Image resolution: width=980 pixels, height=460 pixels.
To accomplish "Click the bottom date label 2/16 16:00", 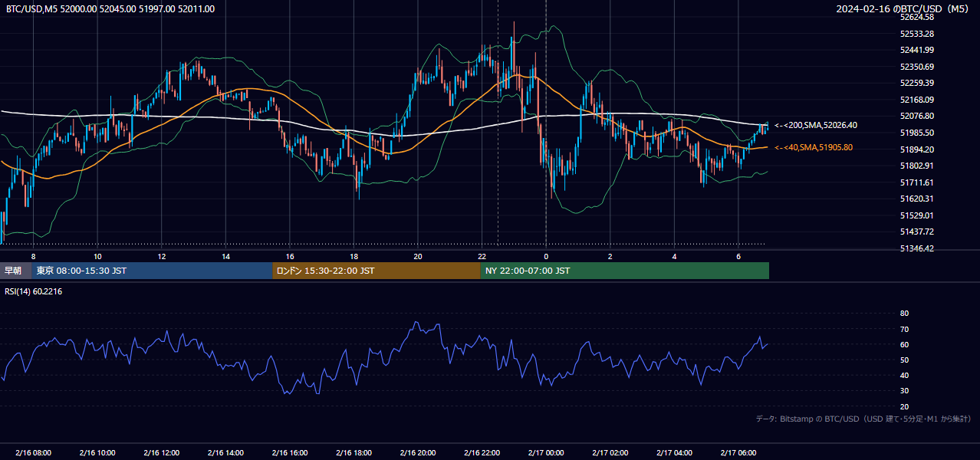I will (x=289, y=453).
